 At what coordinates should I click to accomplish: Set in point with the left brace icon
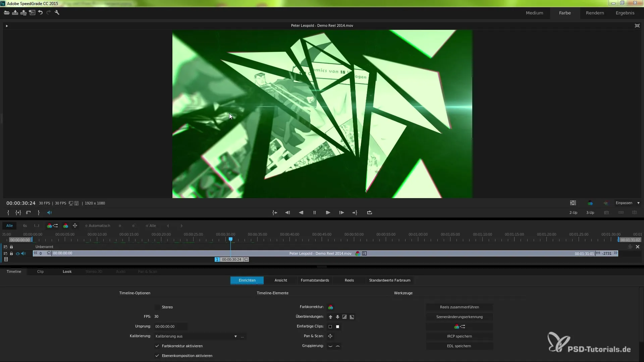(x=8, y=213)
